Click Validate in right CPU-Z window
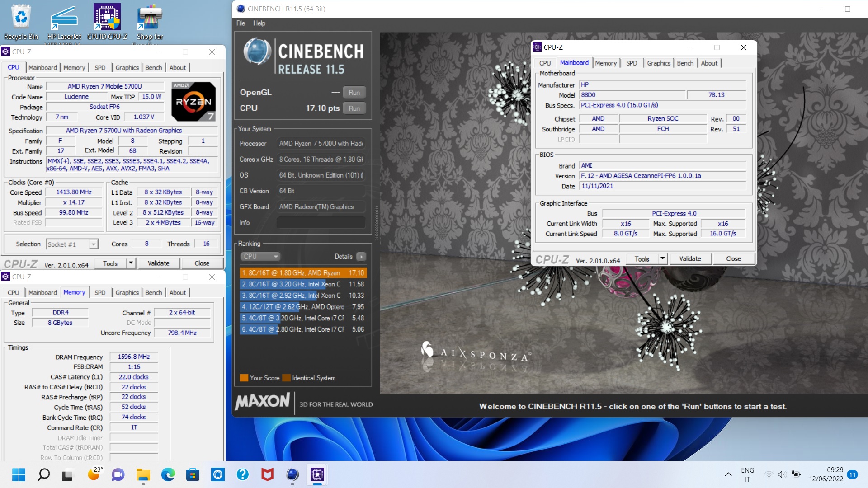 pyautogui.click(x=690, y=258)
